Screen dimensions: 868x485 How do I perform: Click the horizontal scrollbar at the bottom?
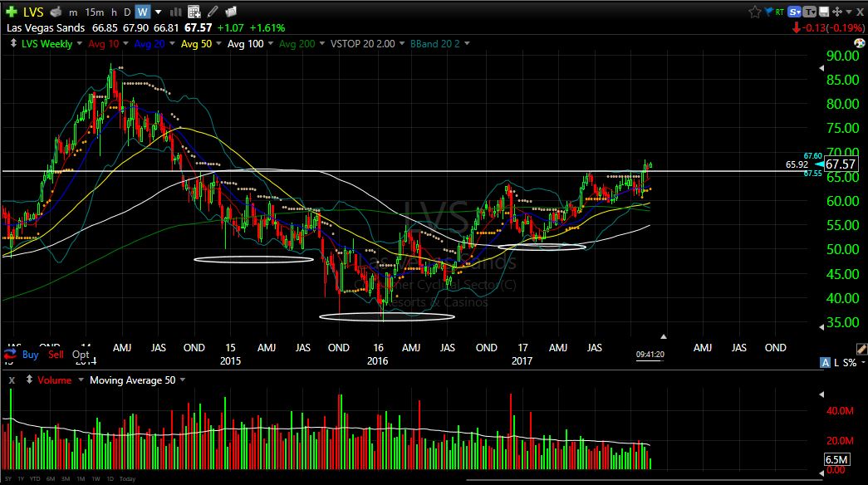644,481
